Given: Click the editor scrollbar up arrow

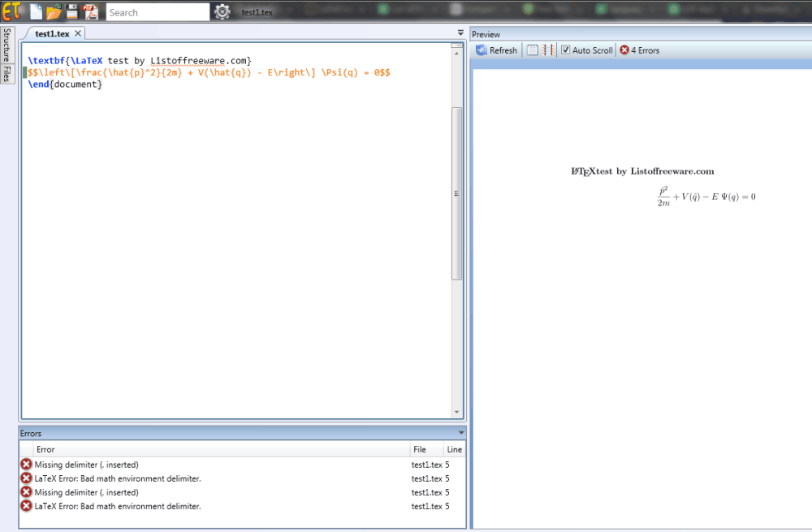Looking at the screenshot, I should click(456, 54).
